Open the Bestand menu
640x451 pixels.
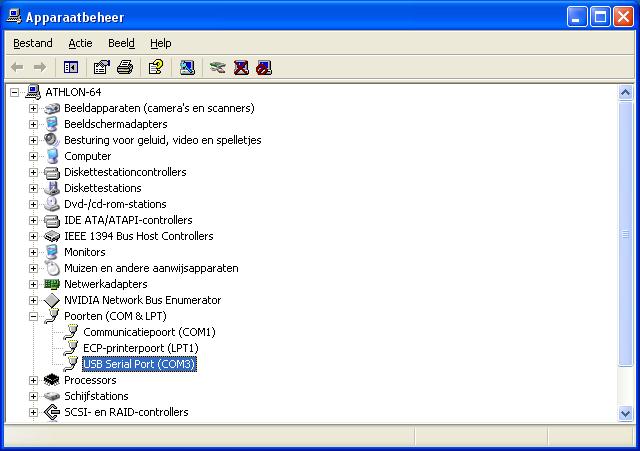pyautogui.click(x=33, y=43)
